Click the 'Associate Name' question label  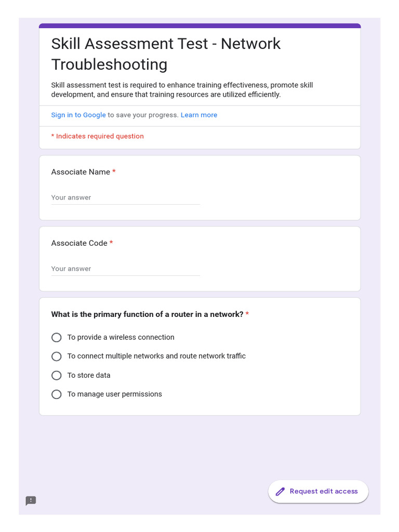click(x=81, y=172)
